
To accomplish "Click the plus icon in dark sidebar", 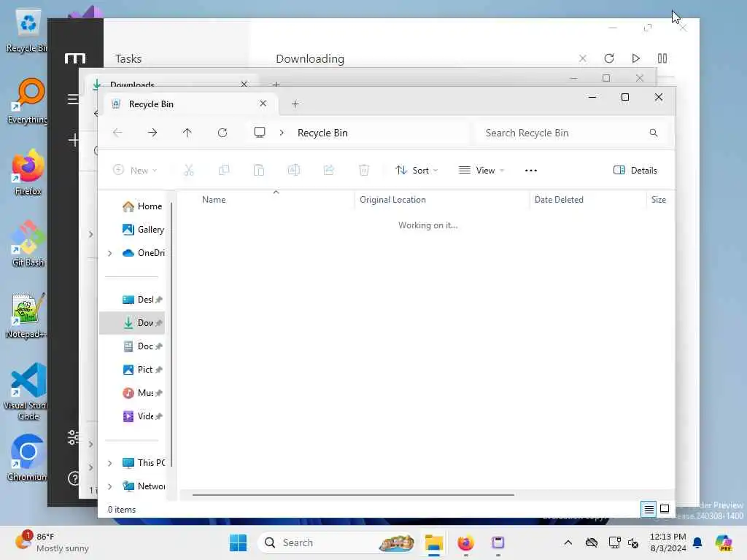I will click(x=74, y=140).
